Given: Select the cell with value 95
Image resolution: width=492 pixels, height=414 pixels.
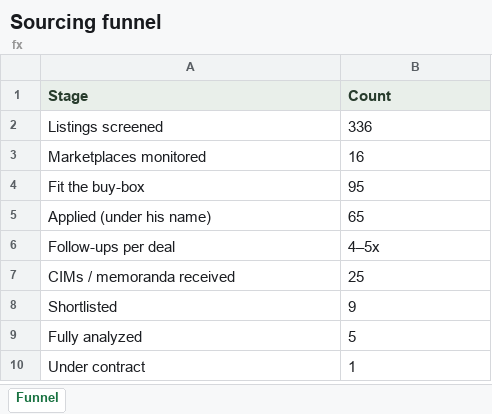Looking at the screenshot, I should tap(415, 186).
